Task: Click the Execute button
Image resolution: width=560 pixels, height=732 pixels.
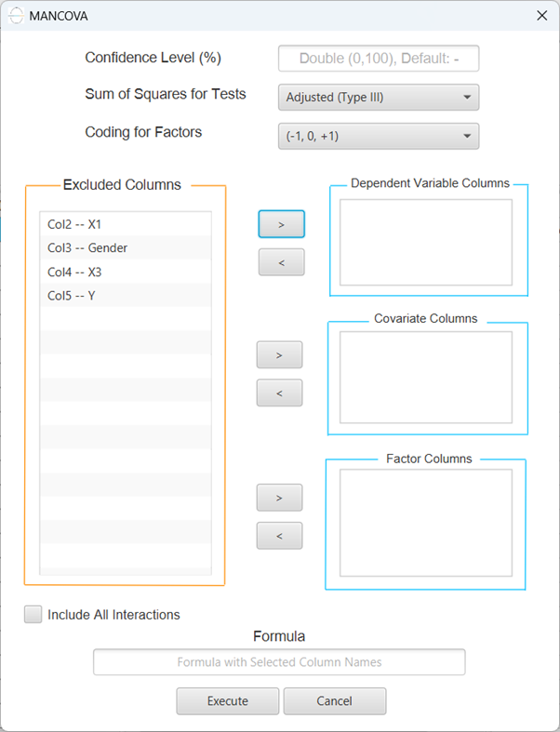Action: 228,701
